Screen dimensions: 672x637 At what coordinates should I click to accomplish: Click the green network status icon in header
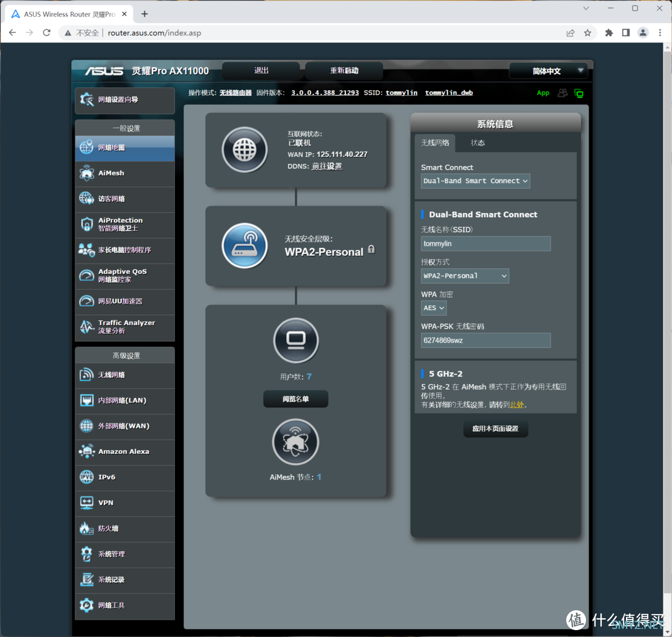point(579,93)
